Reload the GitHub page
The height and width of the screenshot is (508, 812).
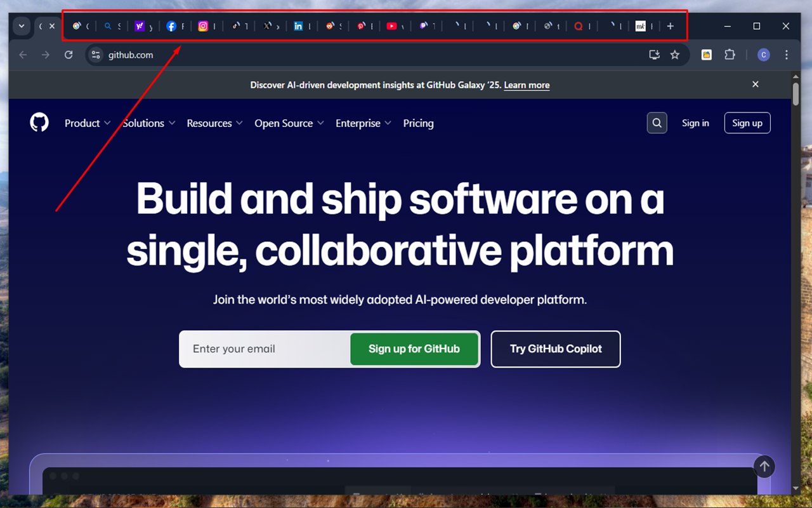tap(69, 55)
